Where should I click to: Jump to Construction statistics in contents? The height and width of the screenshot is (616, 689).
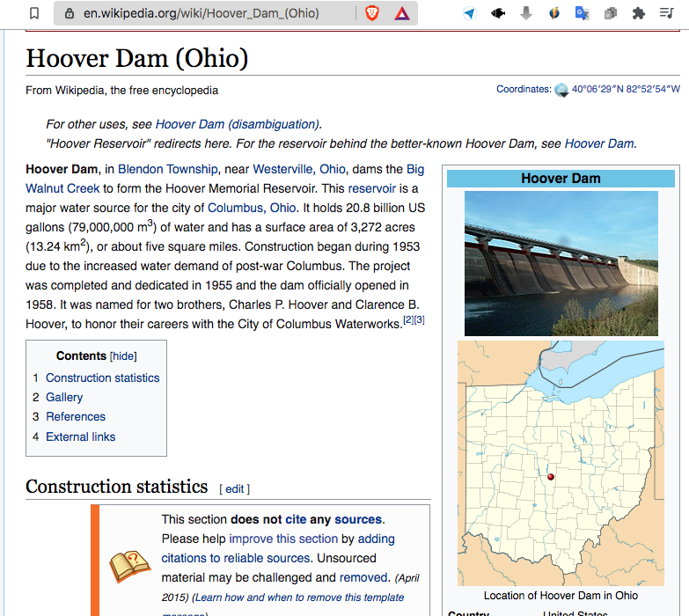102,378
